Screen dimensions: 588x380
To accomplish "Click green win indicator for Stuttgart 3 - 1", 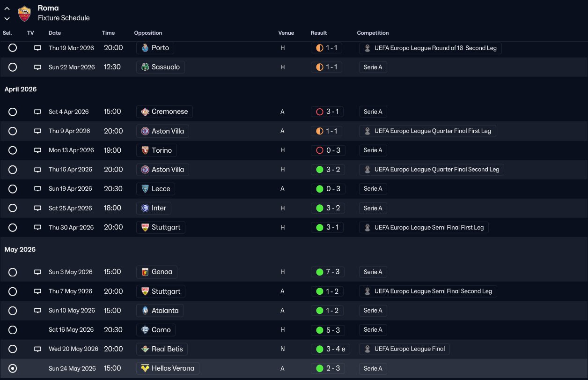I will point(320,228).
